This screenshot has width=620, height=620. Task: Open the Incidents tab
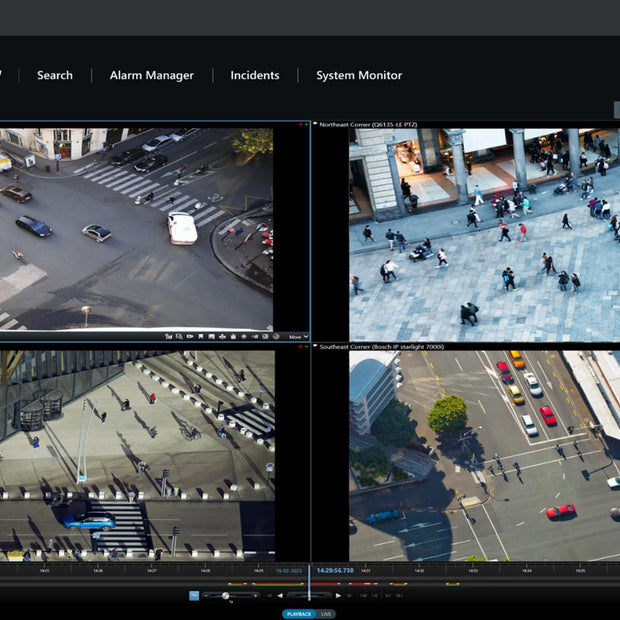[255, 75]
